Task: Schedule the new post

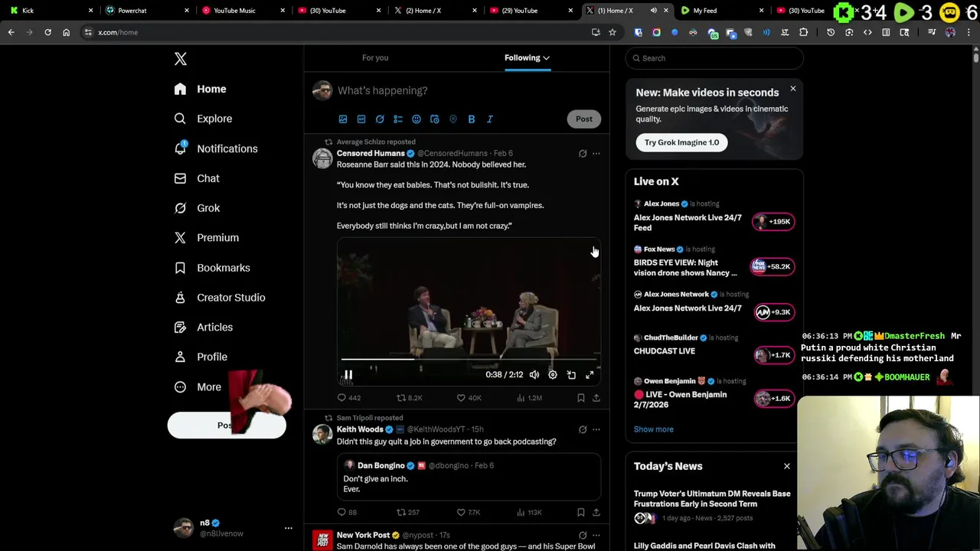Action: click(x=435, y=119)
